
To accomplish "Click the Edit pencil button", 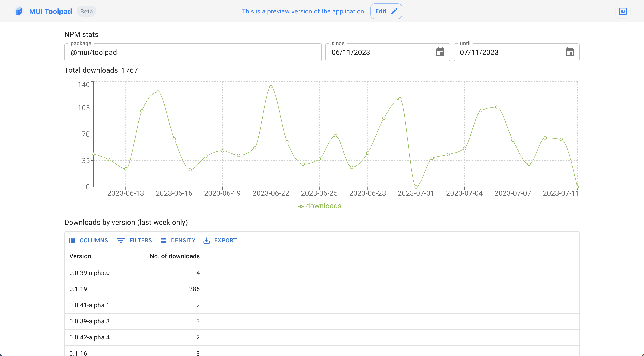I will [x=386, y=11].
